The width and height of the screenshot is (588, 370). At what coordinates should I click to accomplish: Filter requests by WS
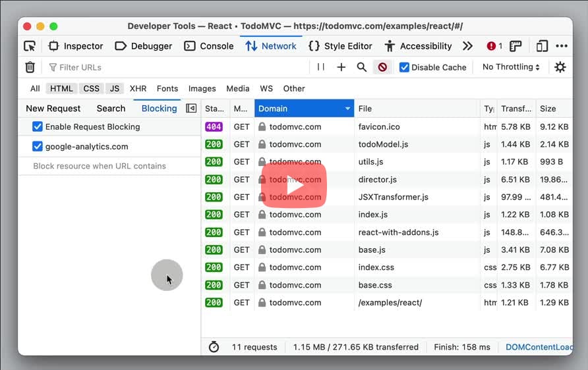[266, 89]
